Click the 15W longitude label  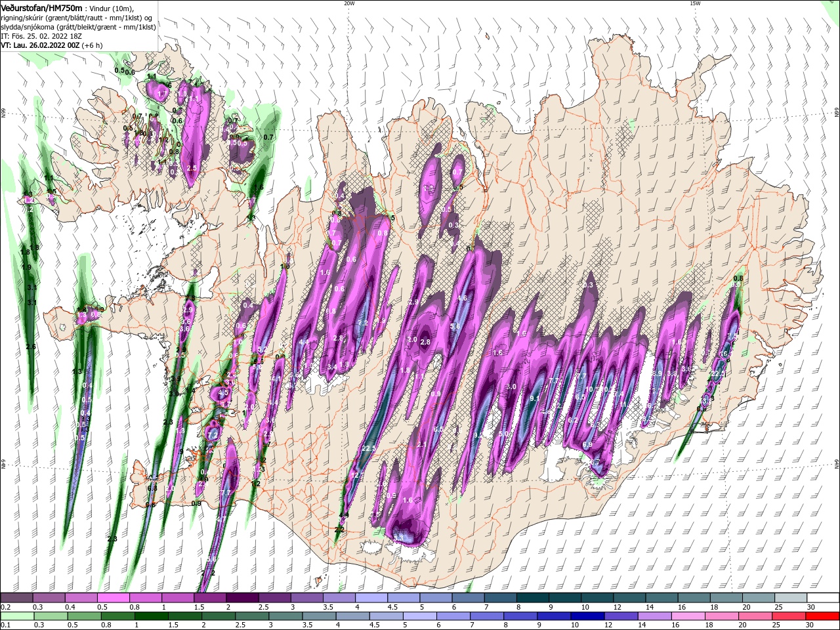[x=695, y=3]
